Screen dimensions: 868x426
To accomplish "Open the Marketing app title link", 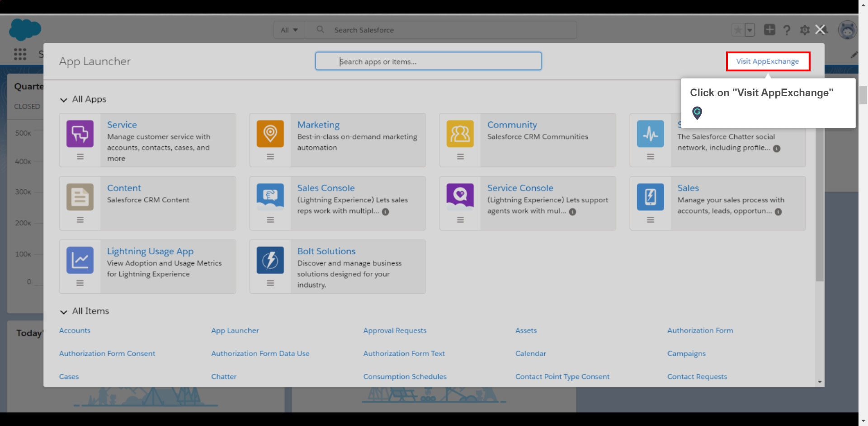I will (x=319, y=125).
